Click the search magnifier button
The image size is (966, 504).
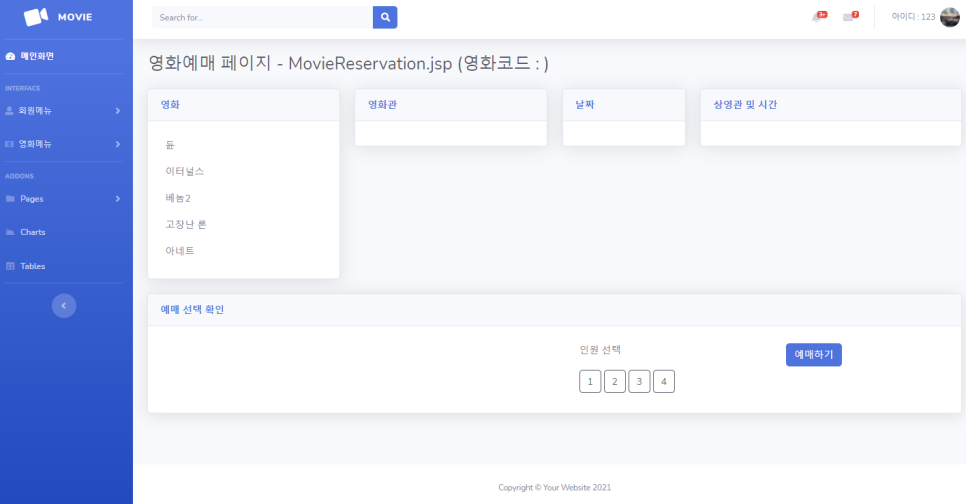coord(385,17)
